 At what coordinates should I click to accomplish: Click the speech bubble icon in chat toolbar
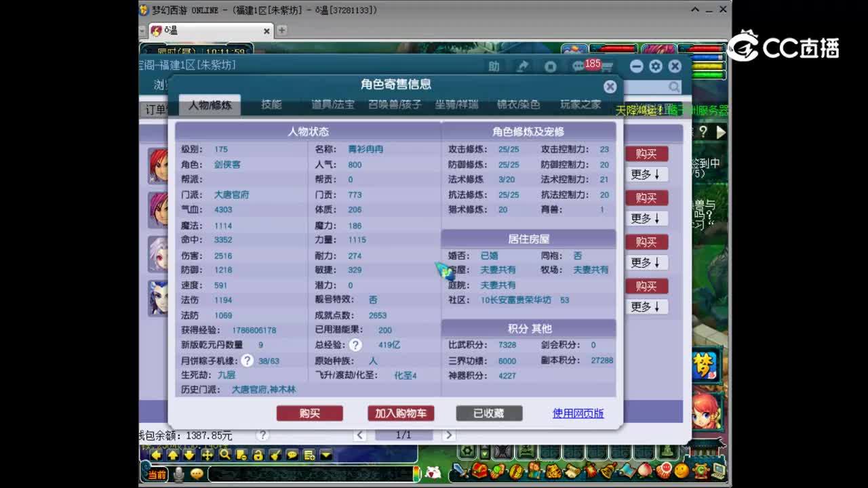[292, 455]
